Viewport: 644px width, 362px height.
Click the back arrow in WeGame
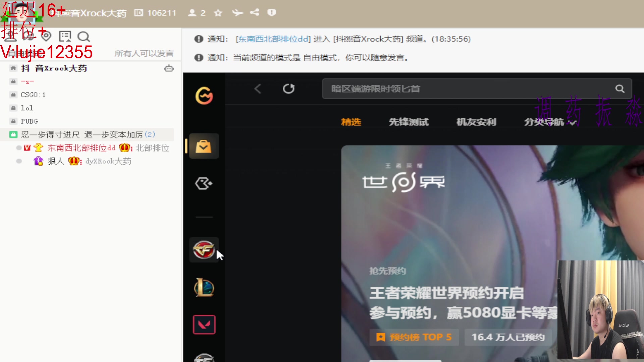pyautogui.click(x=258, y=89)
